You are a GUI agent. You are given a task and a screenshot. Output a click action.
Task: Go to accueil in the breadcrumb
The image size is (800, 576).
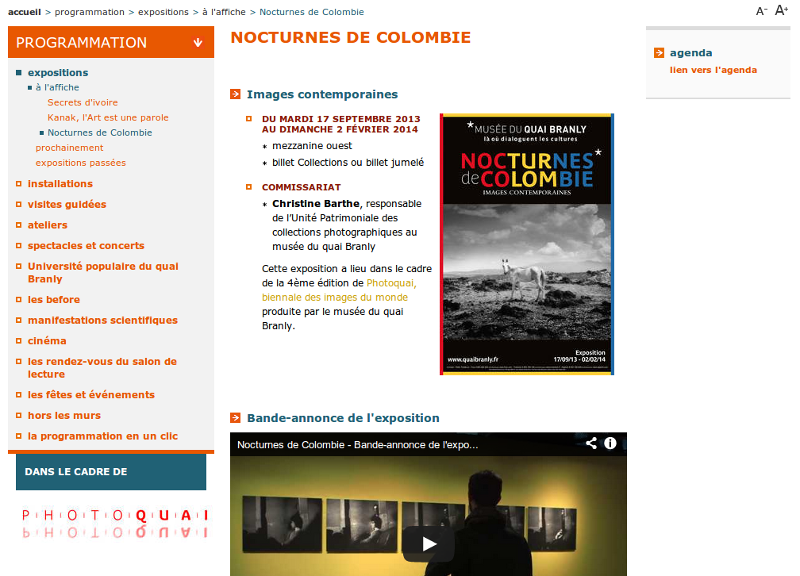pos(24,12)
